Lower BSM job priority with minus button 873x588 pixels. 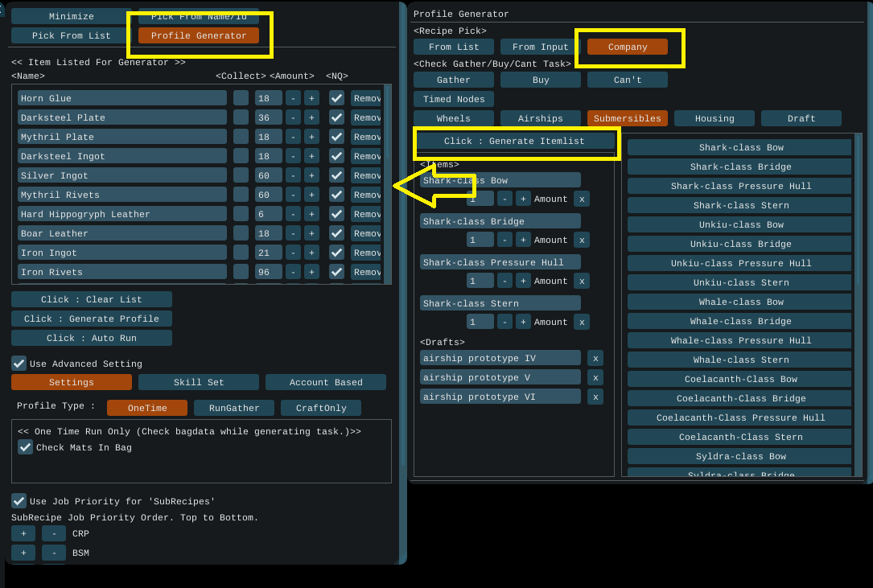tap(54, 553)
